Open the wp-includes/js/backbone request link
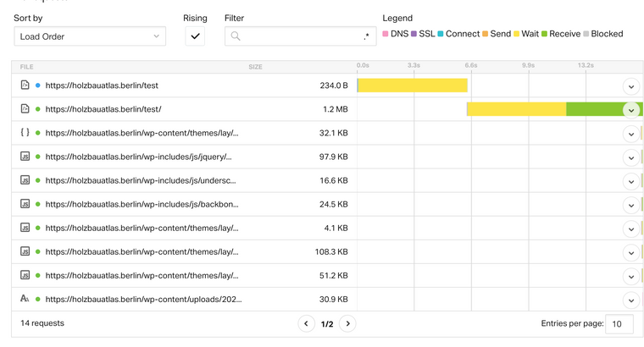The image size is (644, 347). click(142, 204)
